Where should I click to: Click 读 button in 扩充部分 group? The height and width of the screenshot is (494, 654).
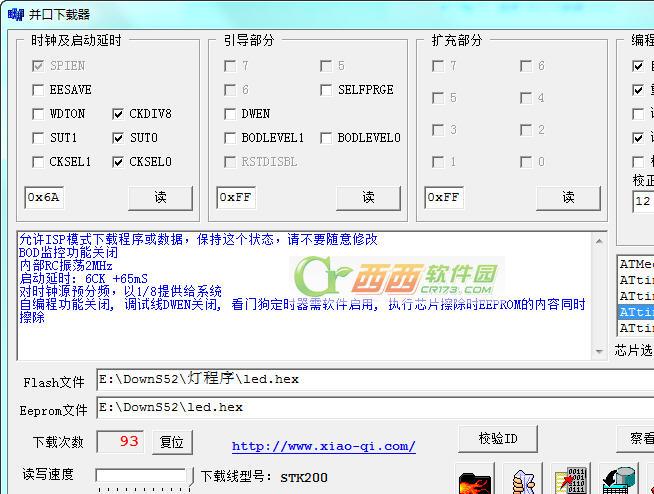click(568, 198)
